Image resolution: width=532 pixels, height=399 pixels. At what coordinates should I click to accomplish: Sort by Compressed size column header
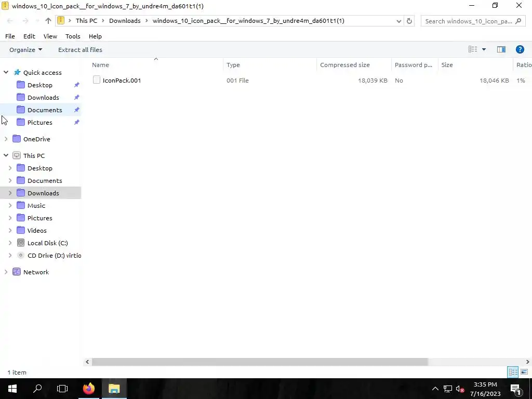pos(354,65)
